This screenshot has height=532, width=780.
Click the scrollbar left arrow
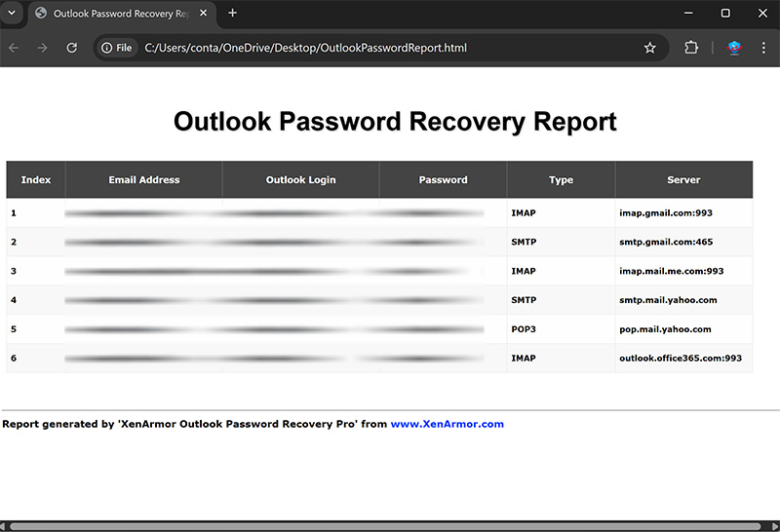3,526
